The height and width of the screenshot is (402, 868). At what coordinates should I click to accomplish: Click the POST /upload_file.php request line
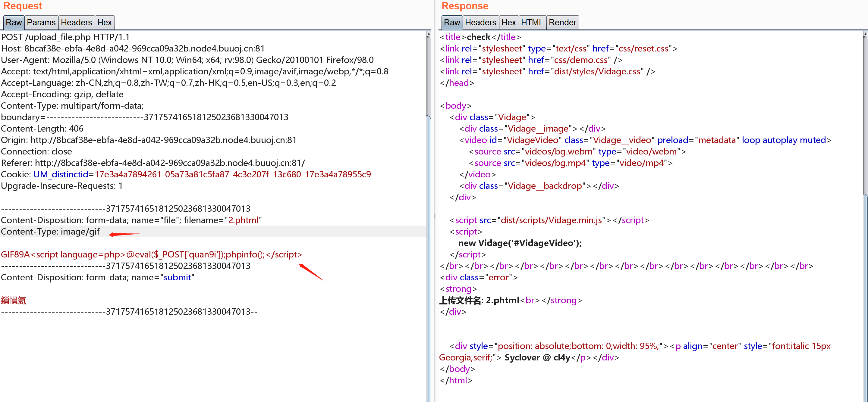tap(65, 37)
